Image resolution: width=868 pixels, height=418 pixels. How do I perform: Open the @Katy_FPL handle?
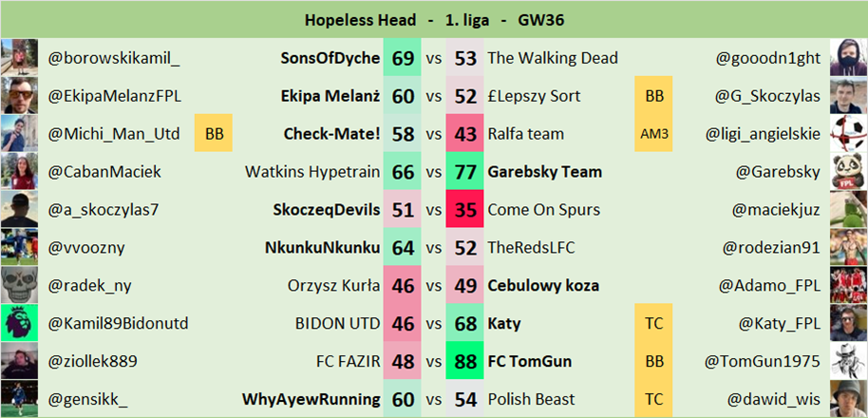click(x=780, y=323)
